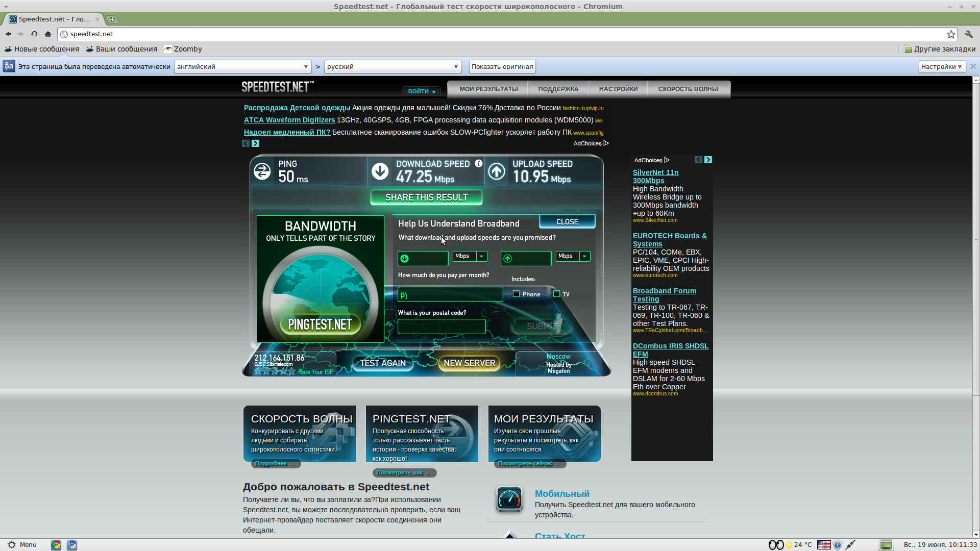Dismiss the translation bar

coord(973,66)
